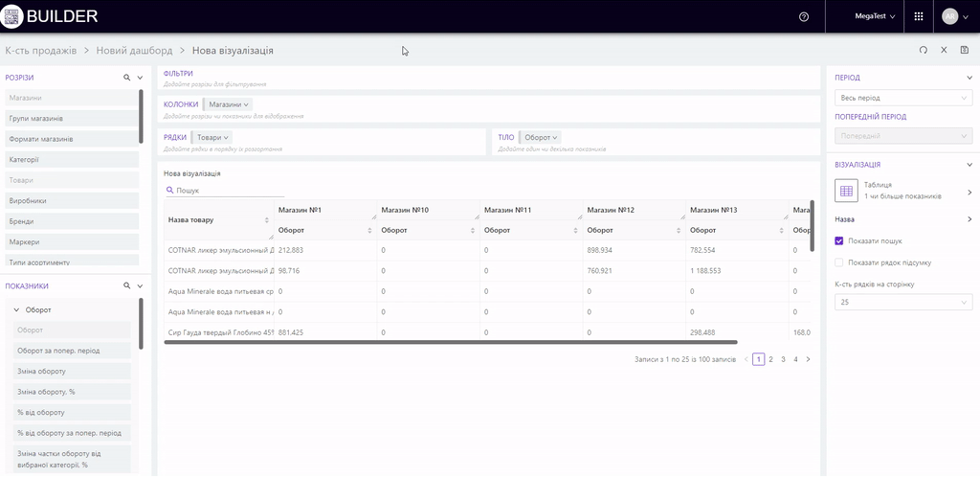
Task: Click the Таблиця visualization type icon
Action: 846,192
